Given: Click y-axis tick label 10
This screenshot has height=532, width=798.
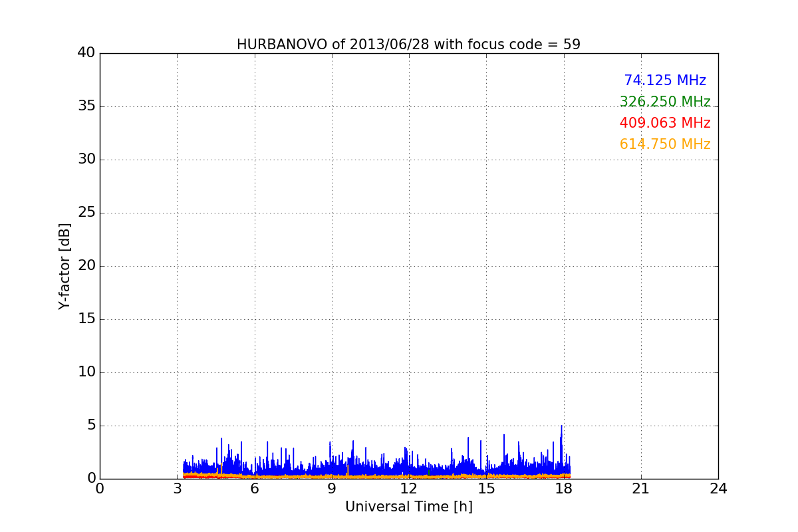Looking at the screenshot, I should pyautogui.click(x=86, y=372).
